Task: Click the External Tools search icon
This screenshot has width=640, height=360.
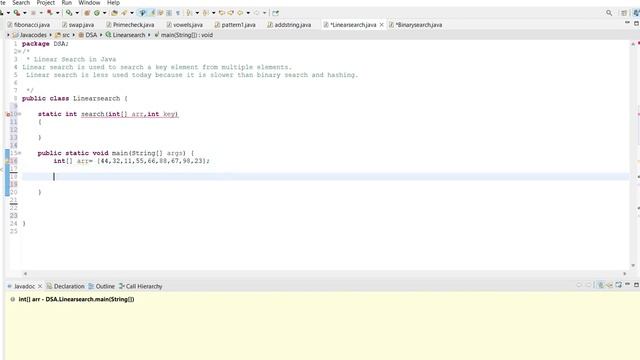Action: tap(69, 13)
